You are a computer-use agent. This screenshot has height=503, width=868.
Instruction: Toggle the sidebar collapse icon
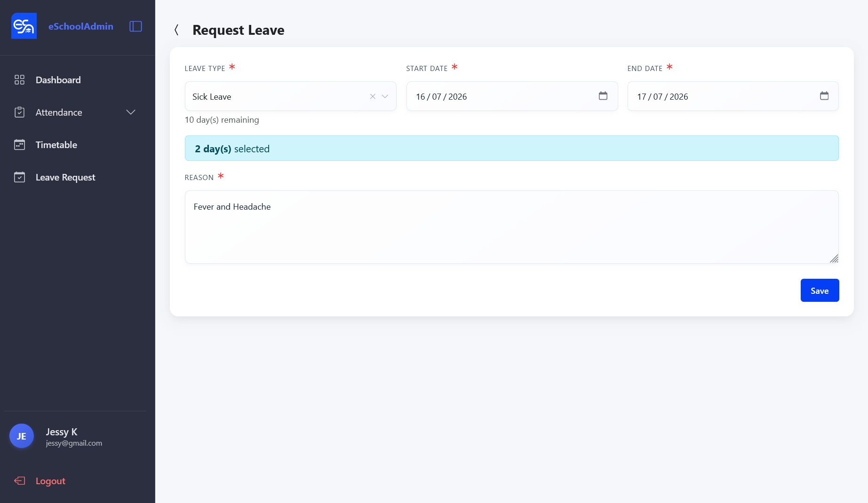pyautogui.click(x=135, y=26)
